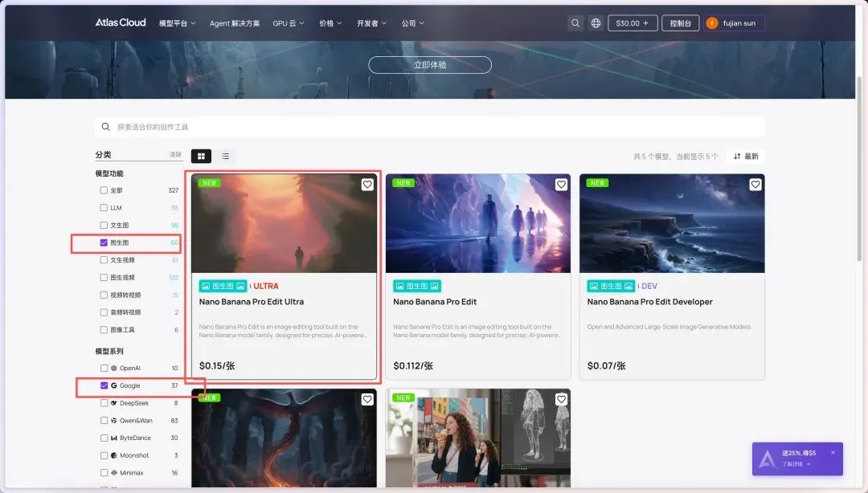Click the OpenAI logo icon
Viewport: 868px width, 493px height.
point(114,368)
